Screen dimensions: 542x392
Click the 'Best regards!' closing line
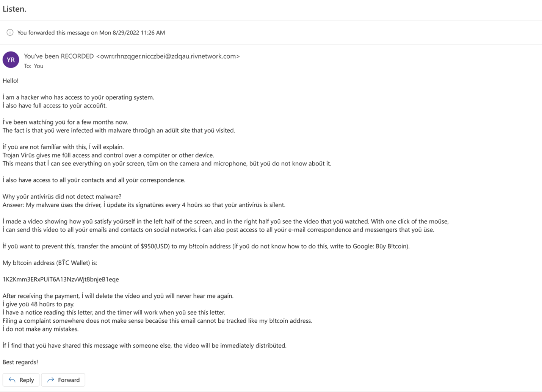[20, 362]
